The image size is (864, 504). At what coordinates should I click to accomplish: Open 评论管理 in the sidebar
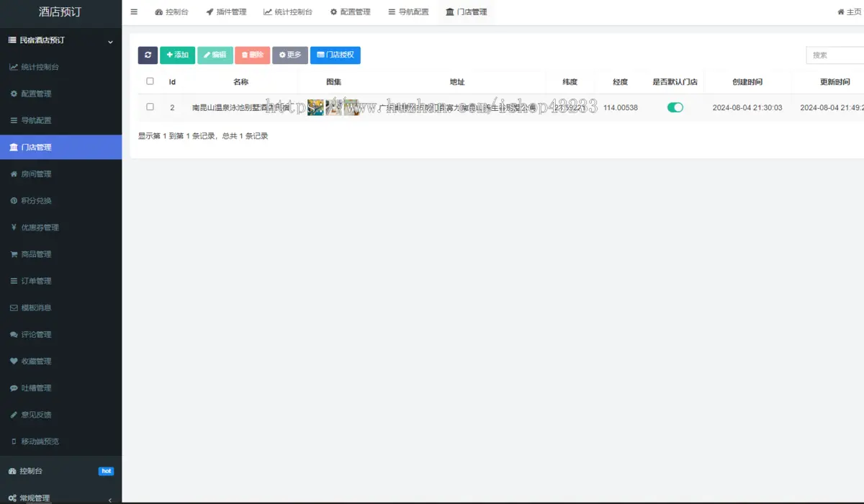(x=36, y=335)
